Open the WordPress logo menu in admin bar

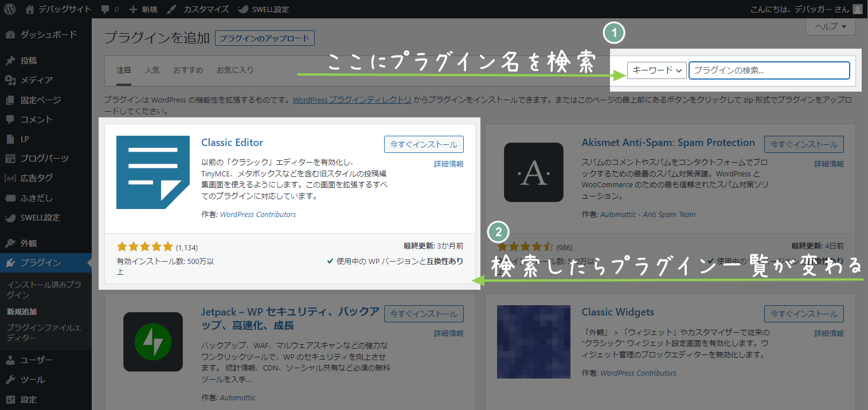coord(9,9)
